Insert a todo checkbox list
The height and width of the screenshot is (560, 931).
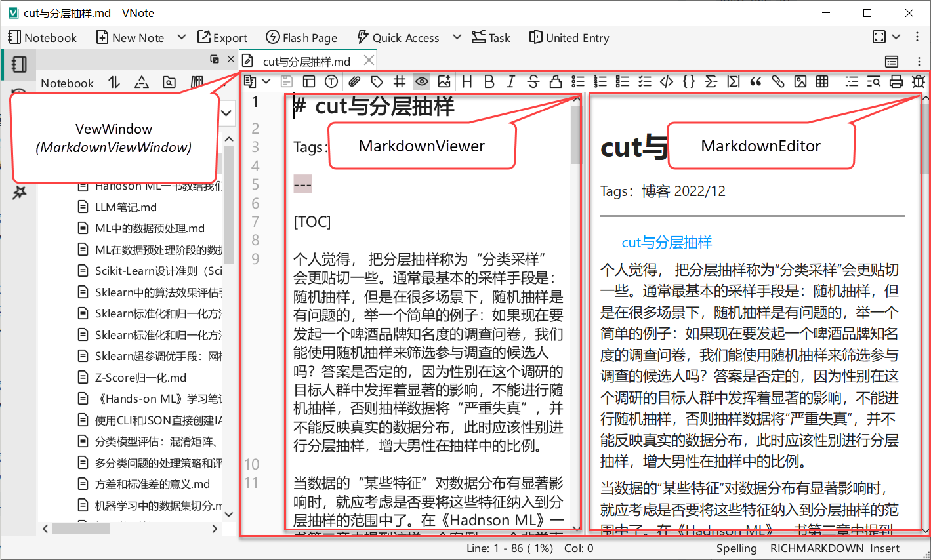pos(623,81)
